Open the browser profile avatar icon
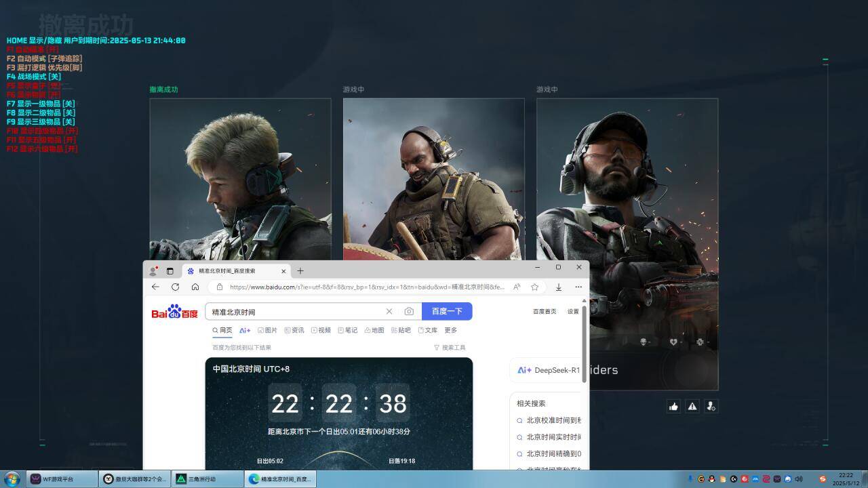This screenshot has width=868, height=488. coord(153,270)
